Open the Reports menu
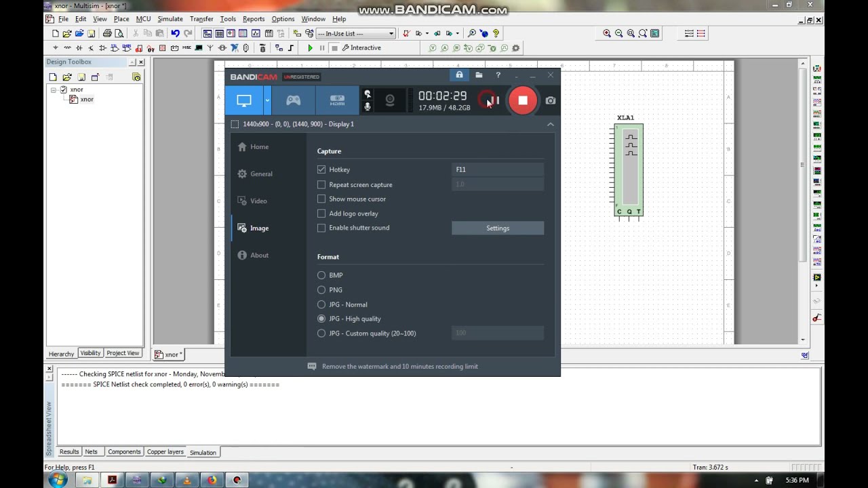Screen dimensions: 868x488 pos(254,19)
